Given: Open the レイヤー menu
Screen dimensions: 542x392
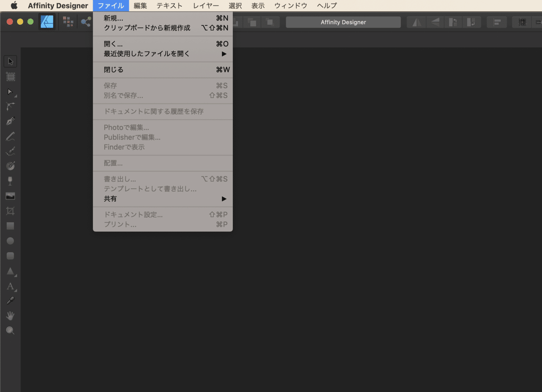Looking at the screenshot, I should click(x=206, y=5).
